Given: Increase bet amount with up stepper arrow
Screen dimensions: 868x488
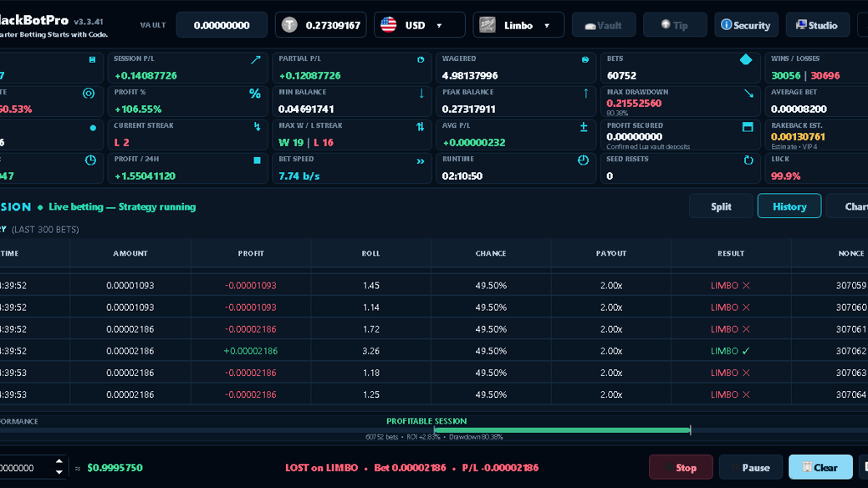Looking at the screenshot, I should pos(59,461).
